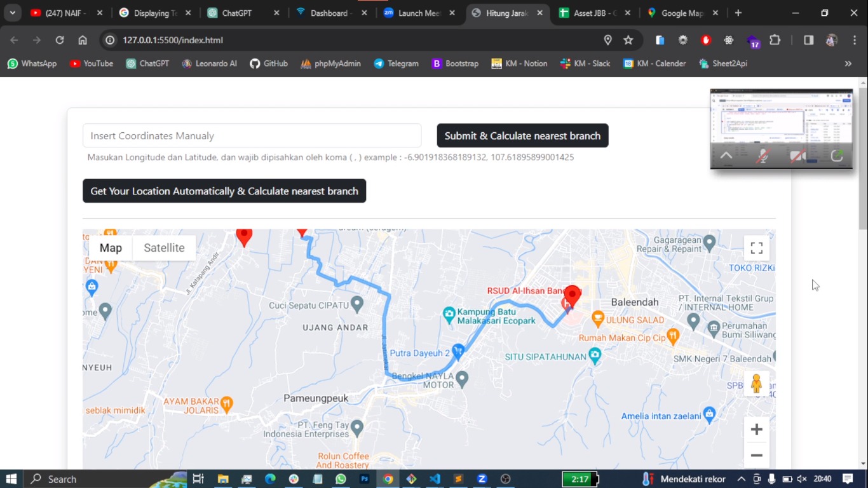Screen dimensions: 868x488
Task: Switch to the NAIF YouTube tab
Action: point(65,13)
